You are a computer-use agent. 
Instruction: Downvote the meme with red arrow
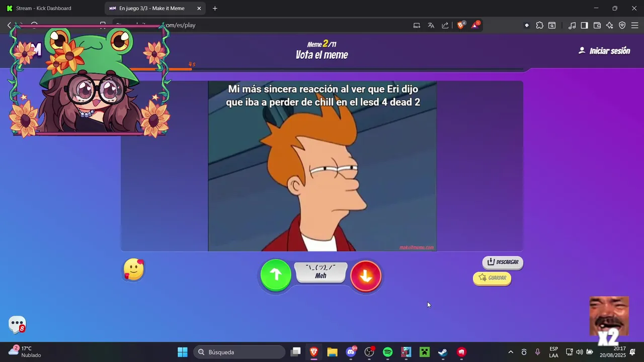[x=366, y=276]
